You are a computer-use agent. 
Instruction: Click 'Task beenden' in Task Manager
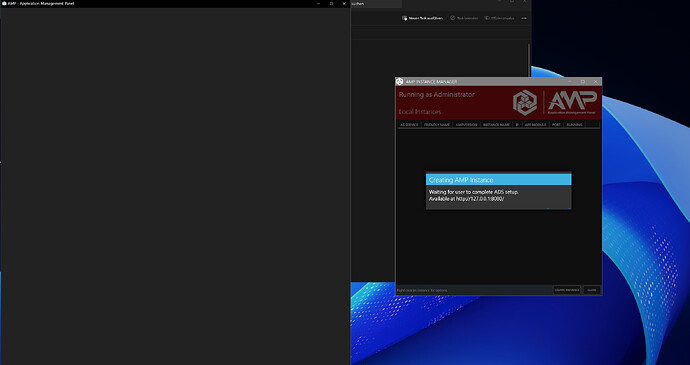tap(467, 18)
